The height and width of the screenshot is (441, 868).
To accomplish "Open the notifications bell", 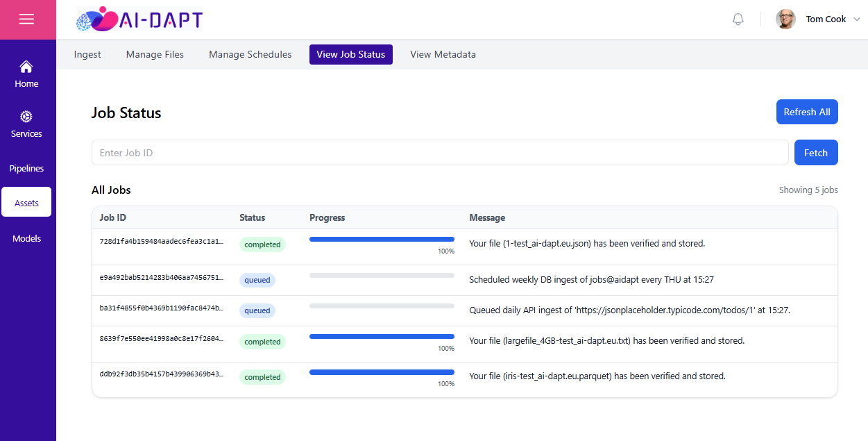I will [738, 19].
